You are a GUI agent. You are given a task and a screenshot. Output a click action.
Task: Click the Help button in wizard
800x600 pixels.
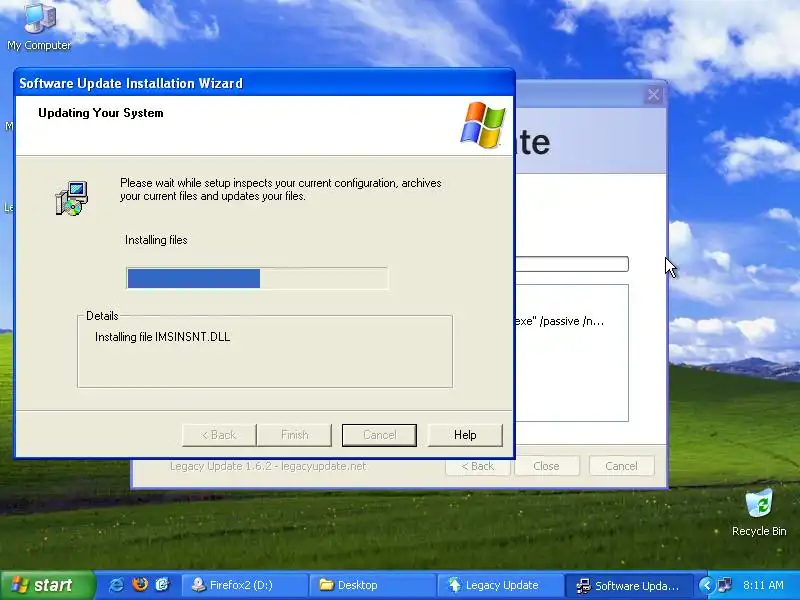coord(465,435)
